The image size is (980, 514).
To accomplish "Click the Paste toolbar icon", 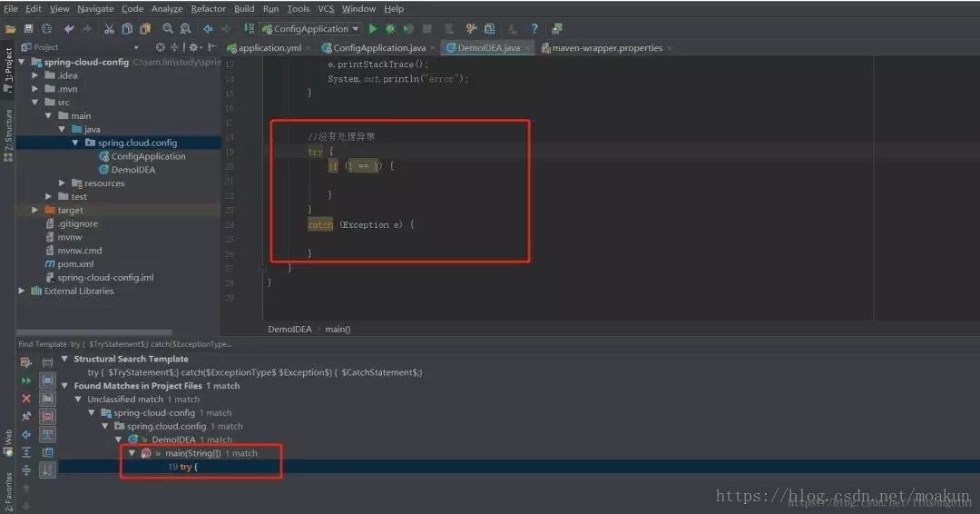I will 145,29.
